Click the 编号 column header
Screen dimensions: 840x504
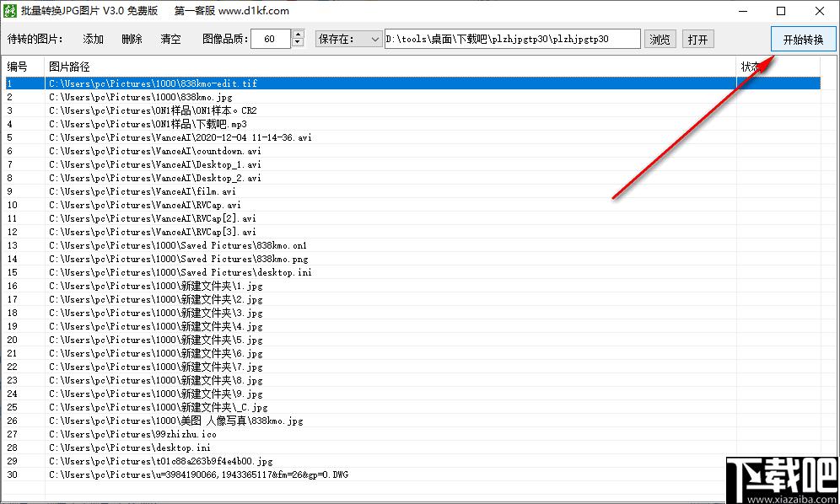point(17,67)
